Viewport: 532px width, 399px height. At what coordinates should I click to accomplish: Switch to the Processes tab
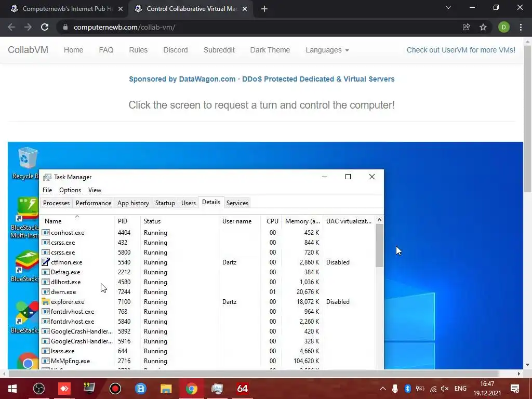pos(56,203)
